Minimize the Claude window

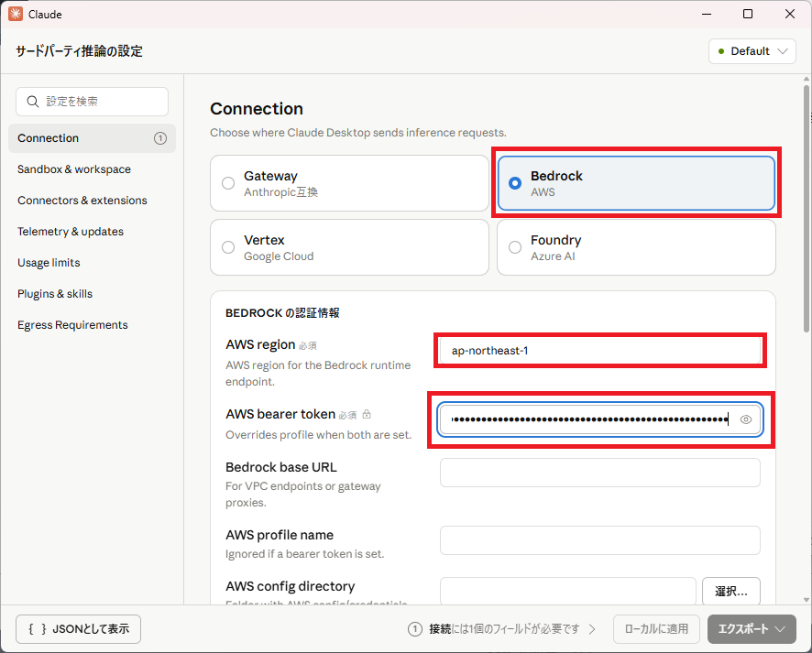click(x=707, y=14)
